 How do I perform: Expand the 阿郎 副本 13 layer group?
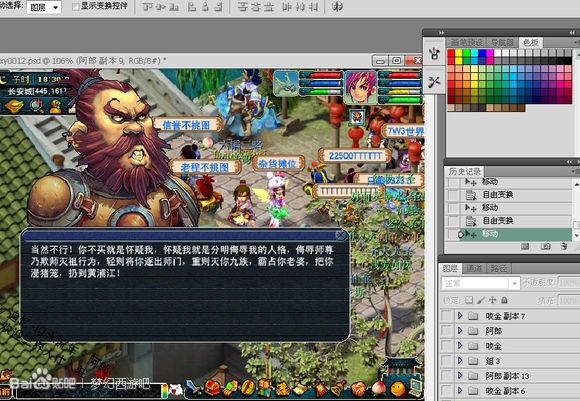pos(460,375)
